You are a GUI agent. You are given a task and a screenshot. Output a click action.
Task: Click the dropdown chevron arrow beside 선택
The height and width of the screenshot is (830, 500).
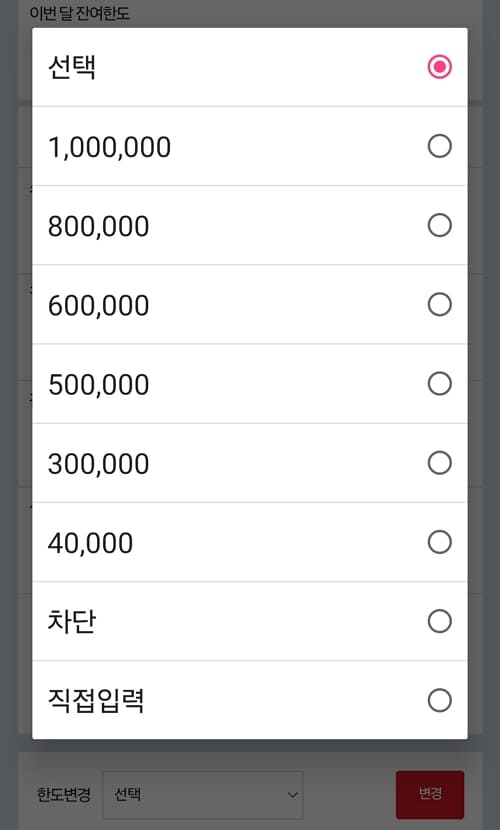(x=292, y=795)
